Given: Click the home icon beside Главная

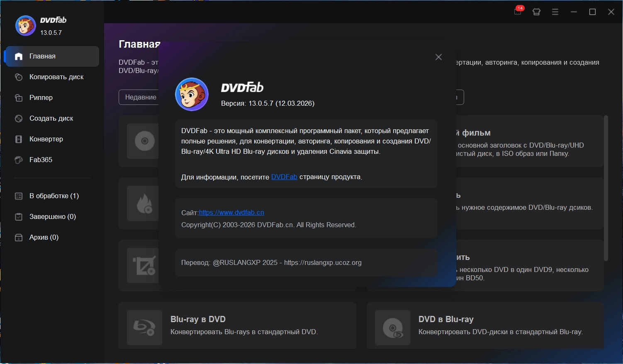Looking at the screenshot, I should coord(19,56).
